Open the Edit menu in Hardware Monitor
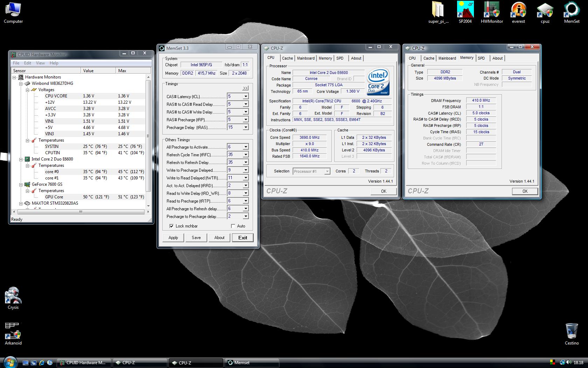Viewport: 588px width, 368px height. 28,63
